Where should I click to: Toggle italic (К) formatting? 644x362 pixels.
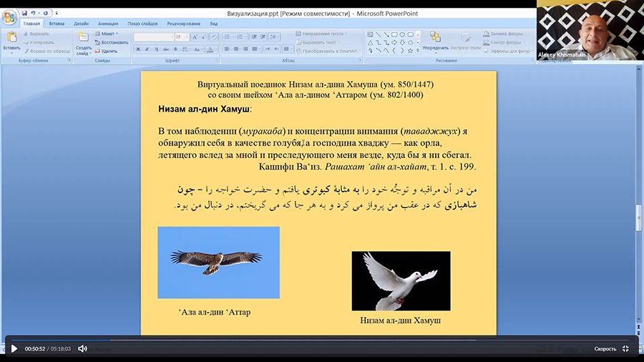[147, 49]
